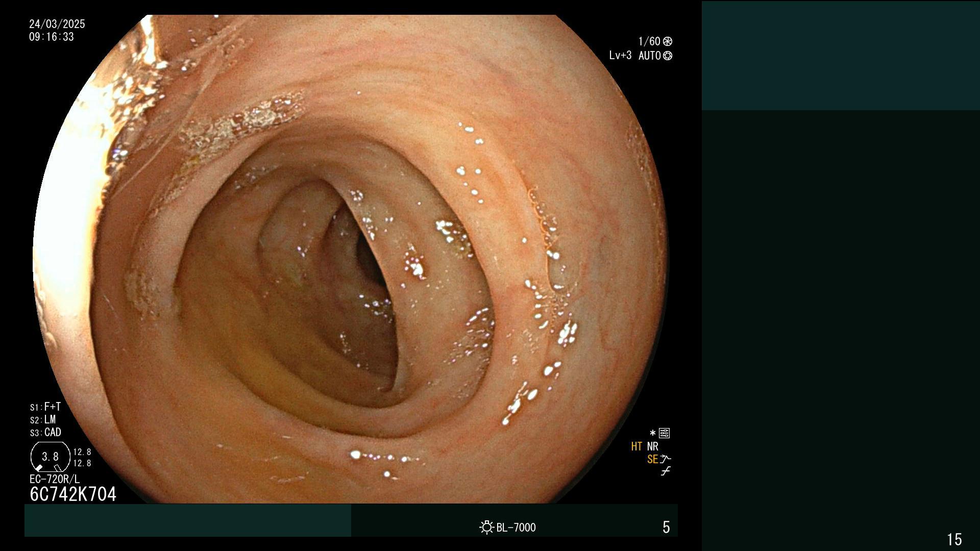Select the AUTO iris mode text
The height and width of the screenshot is (551, 980).
[x=650, y=56]
